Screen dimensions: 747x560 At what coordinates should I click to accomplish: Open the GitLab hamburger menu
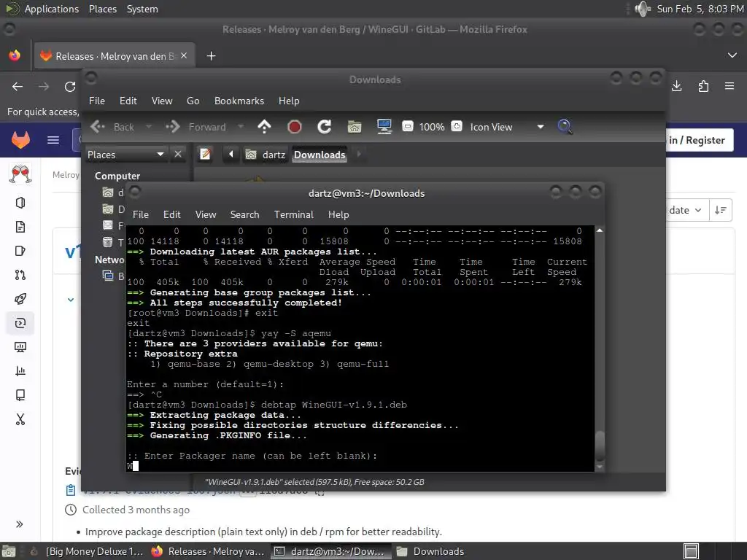(53, 139)
